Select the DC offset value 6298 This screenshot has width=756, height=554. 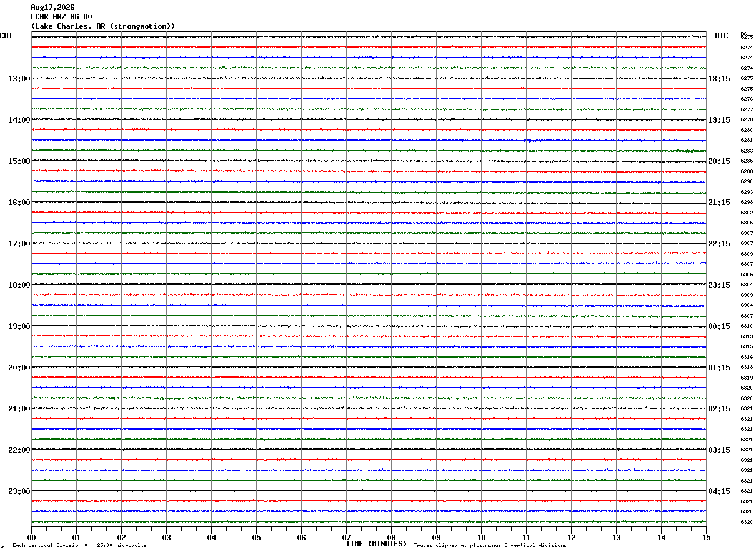pyautogui.click(x=747, y=202)
